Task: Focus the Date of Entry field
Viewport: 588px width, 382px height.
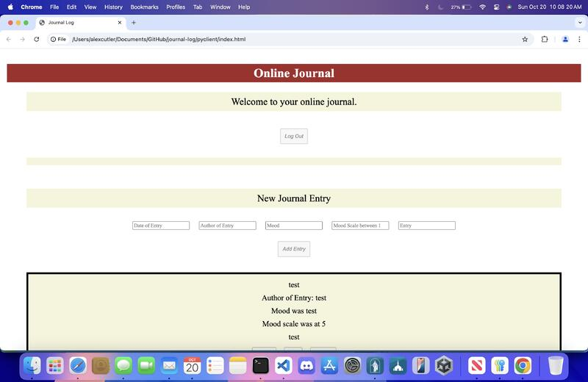Action: tap(161, 226)
